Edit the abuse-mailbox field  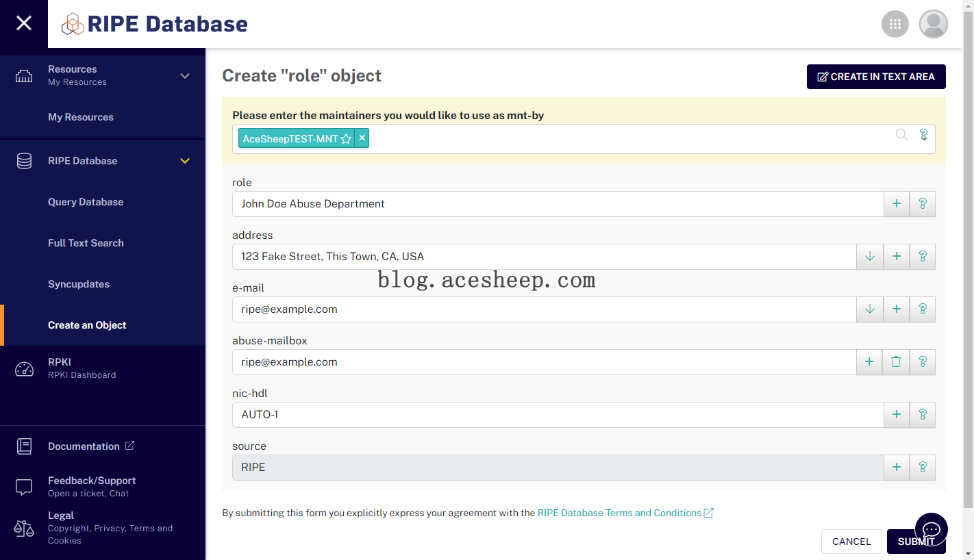[x=545, y=362]
